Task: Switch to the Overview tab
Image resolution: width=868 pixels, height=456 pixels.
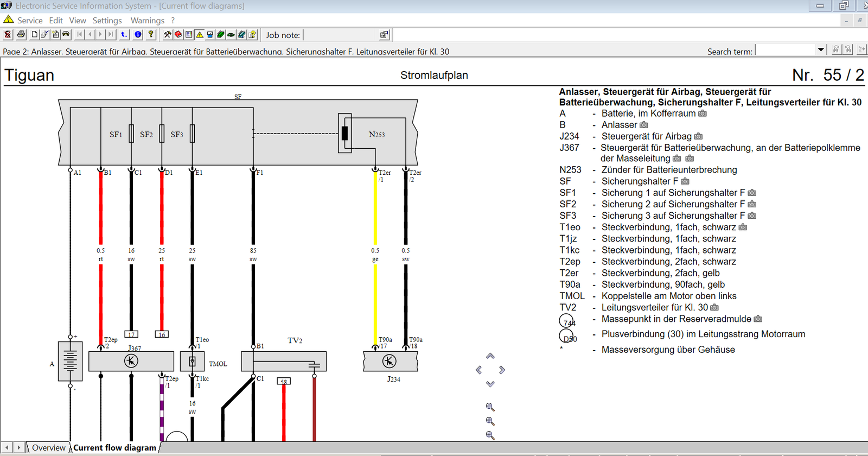Action: (48, 448)
